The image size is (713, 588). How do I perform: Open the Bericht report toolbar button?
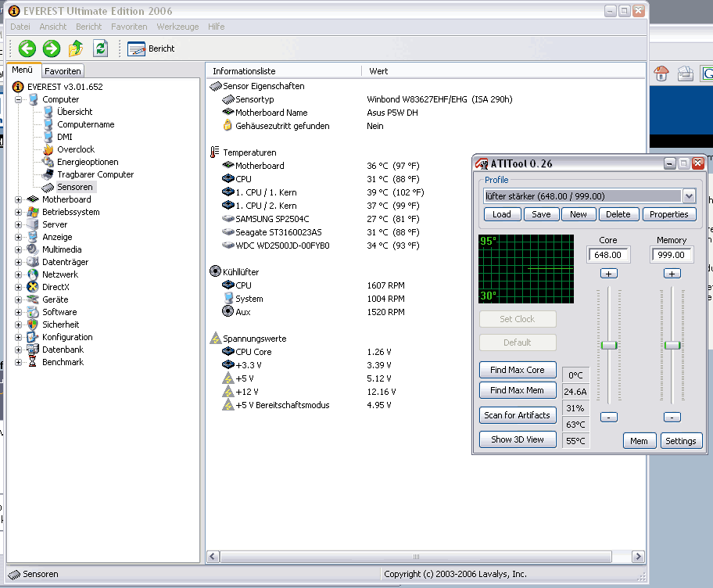click(151, 48)
